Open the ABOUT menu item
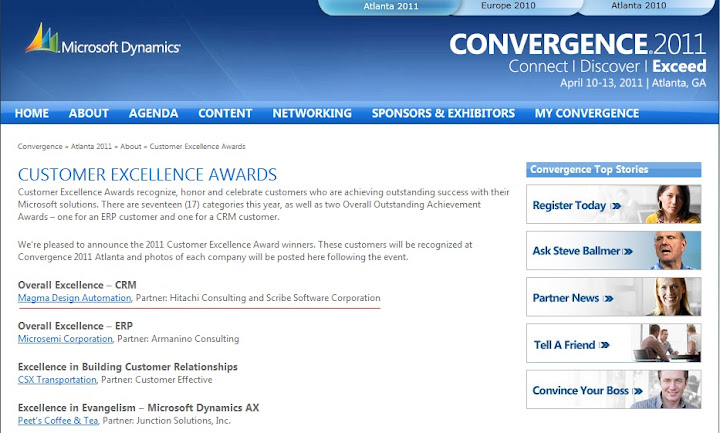Viewport: 720px width, 433px height. click(x=89, y=113)
